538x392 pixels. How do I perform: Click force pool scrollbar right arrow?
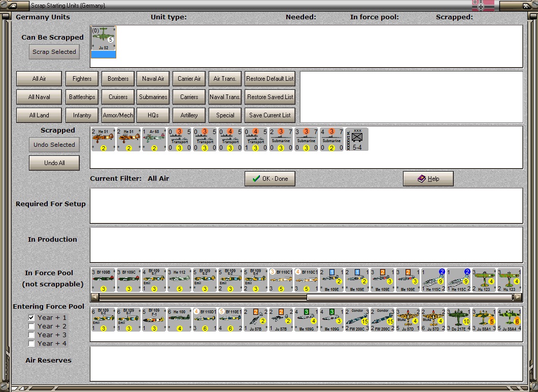pyautogui.click(x=518, y=297)
